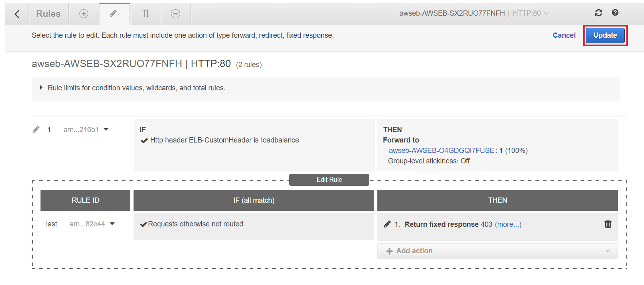Expand the rule limits disclosure section
The image size is (644, 285).
pos(41,87)
